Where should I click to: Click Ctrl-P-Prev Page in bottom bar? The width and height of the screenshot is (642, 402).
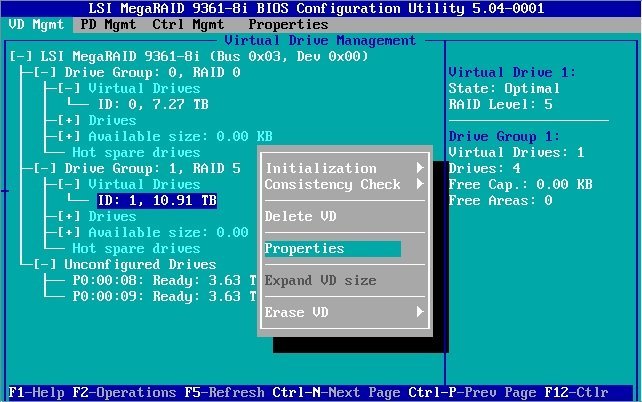coord(472,393)
